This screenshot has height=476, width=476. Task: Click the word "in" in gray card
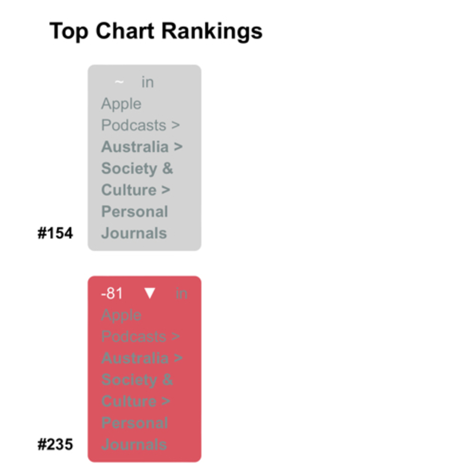(148, 82)
